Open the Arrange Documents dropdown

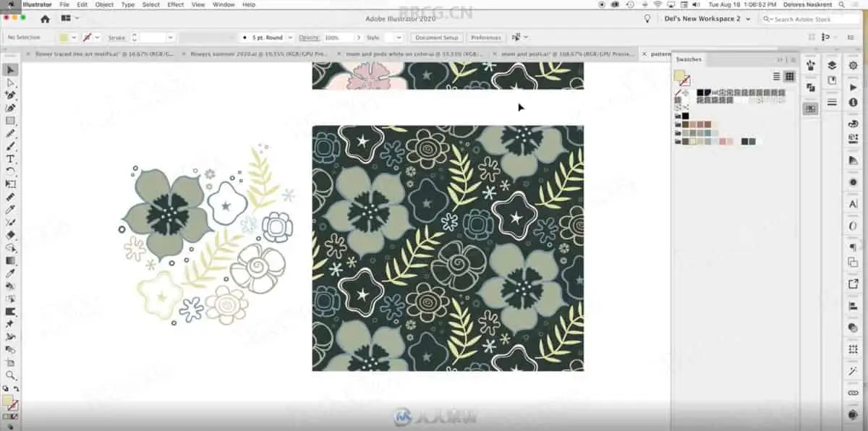pos(70,19)
